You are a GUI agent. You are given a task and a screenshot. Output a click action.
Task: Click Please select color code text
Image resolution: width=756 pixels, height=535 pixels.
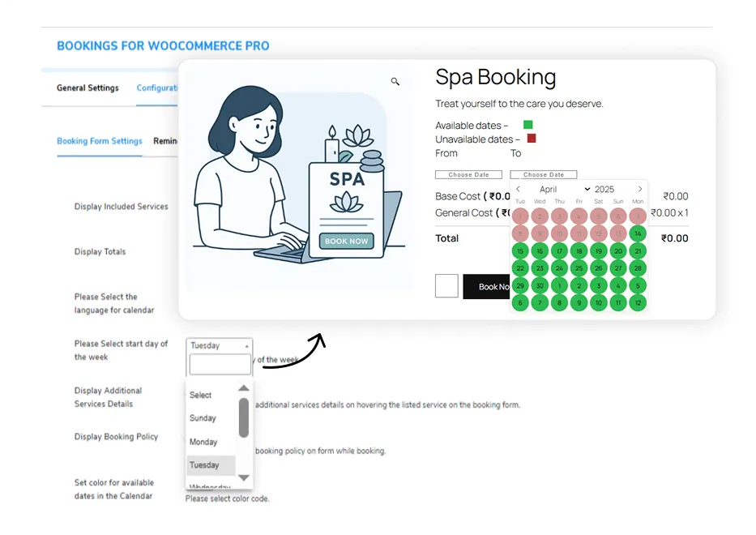pos(227,499)
